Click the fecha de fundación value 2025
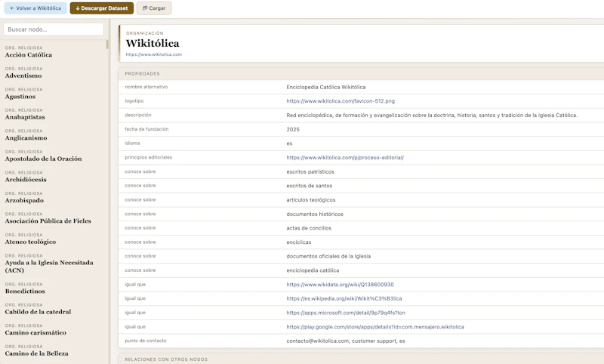 (293, 129)
